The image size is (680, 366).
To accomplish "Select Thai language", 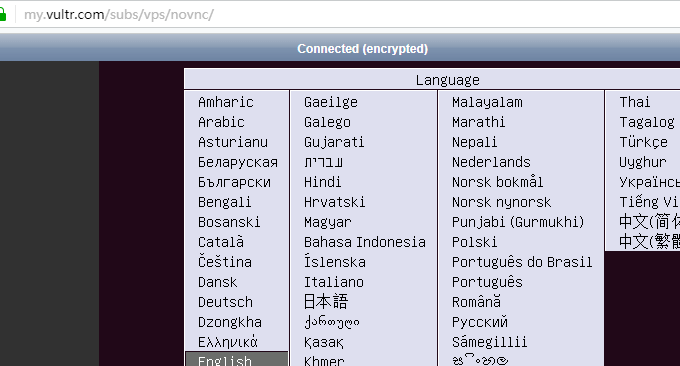I will (635, 102).
